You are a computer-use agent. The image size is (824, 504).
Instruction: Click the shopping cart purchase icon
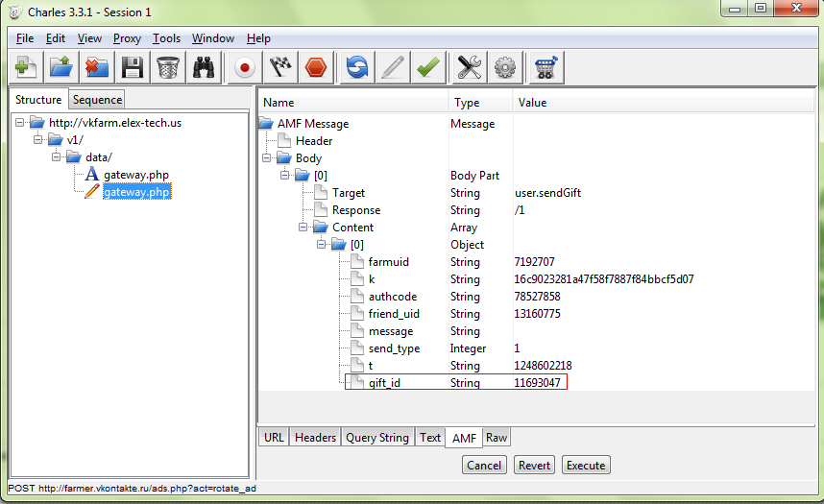pos(546,67)
